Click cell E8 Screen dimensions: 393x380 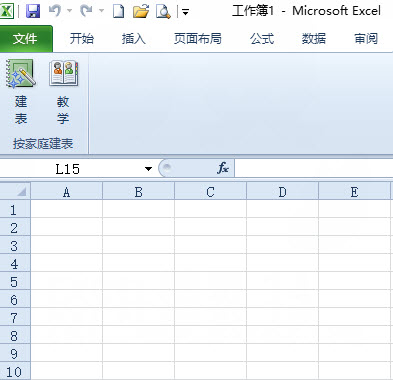(354, 335)
